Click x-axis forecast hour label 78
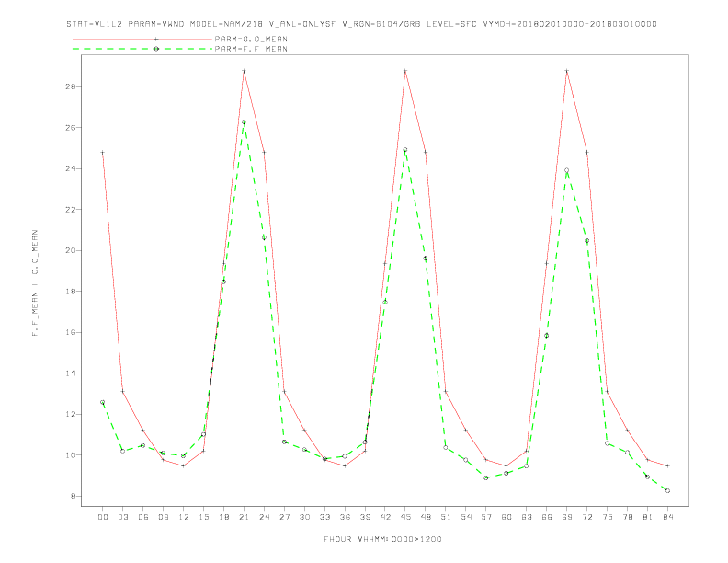The image size is (728, 563). (x=627, y=517)
